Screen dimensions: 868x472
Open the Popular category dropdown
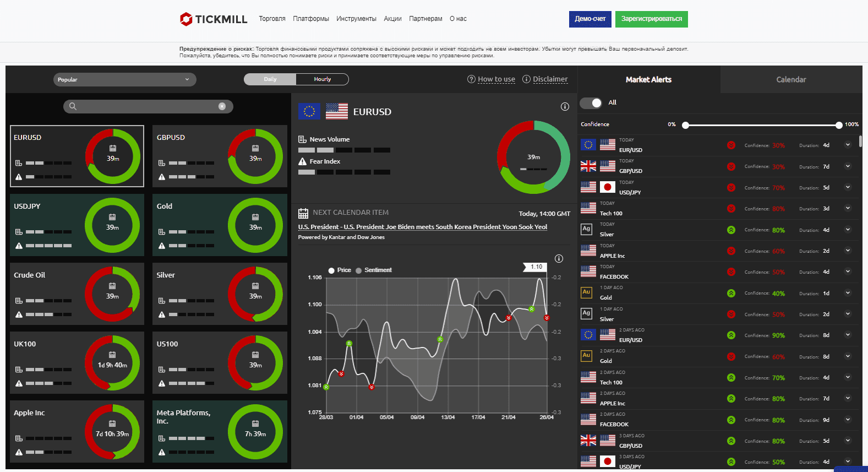(125, 79)
